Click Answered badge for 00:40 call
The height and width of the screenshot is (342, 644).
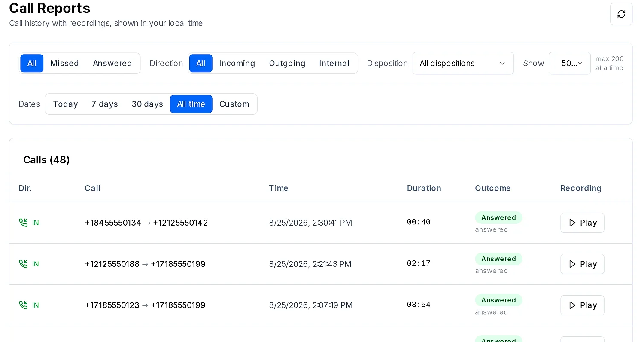[x=498, y=217]
